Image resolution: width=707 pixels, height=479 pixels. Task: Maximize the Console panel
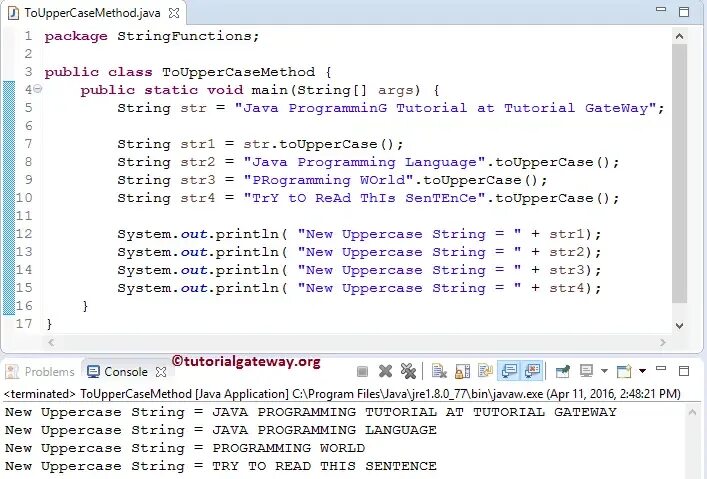[684, 371]
